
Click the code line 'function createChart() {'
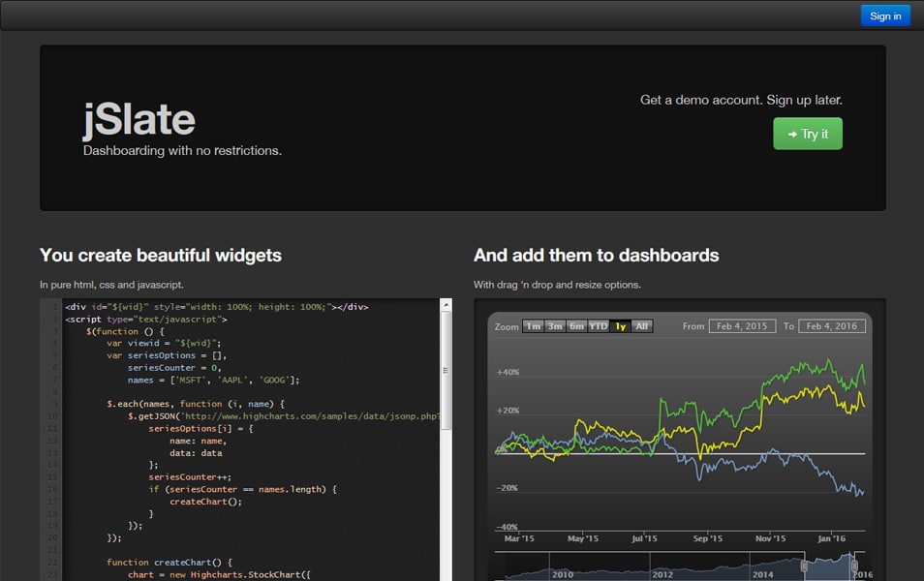coord(169,563)
